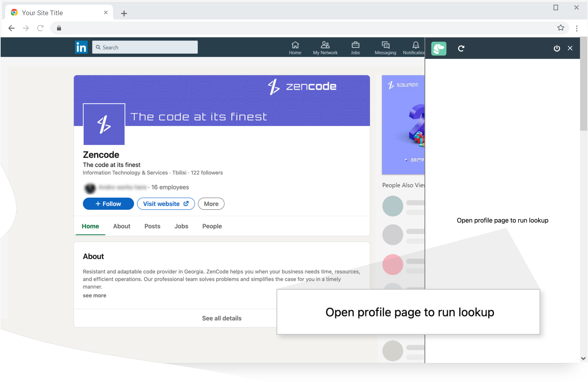Switch to the People tab

point(212,226)
